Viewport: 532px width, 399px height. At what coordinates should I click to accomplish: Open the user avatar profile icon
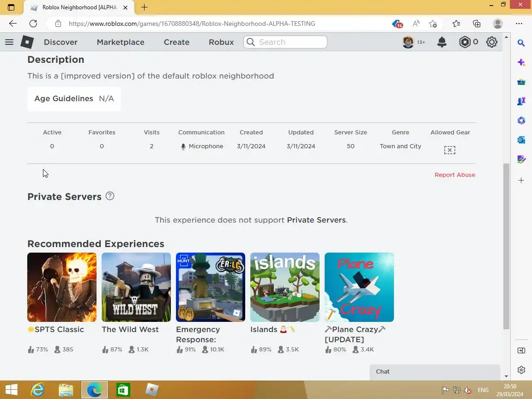click(x=408, y=42)
